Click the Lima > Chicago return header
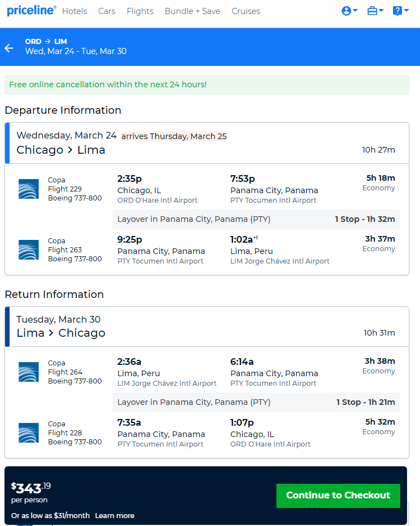Image resolution: width=420 pixels, height=526 pixels. (x=61, y=333)
